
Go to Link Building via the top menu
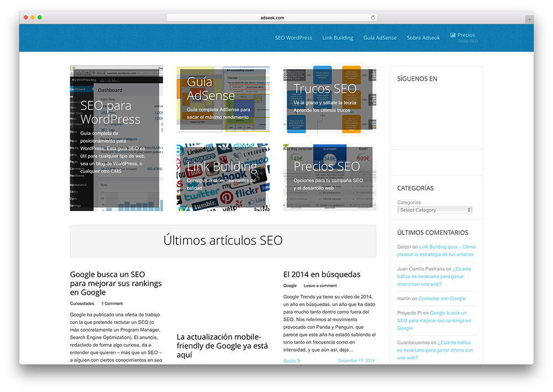337,38
